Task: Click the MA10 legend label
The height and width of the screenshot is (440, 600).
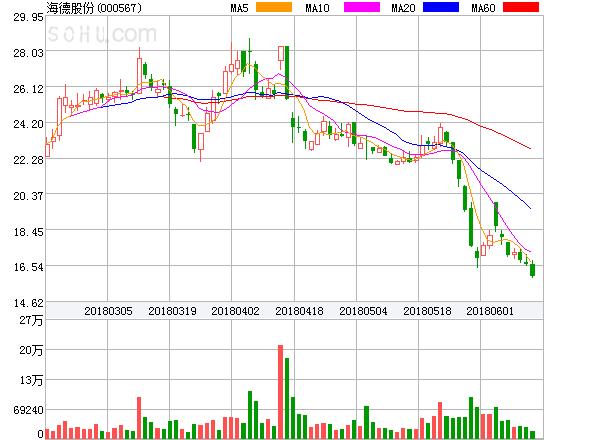Action: pyautogui.click(x=317, y=8)
